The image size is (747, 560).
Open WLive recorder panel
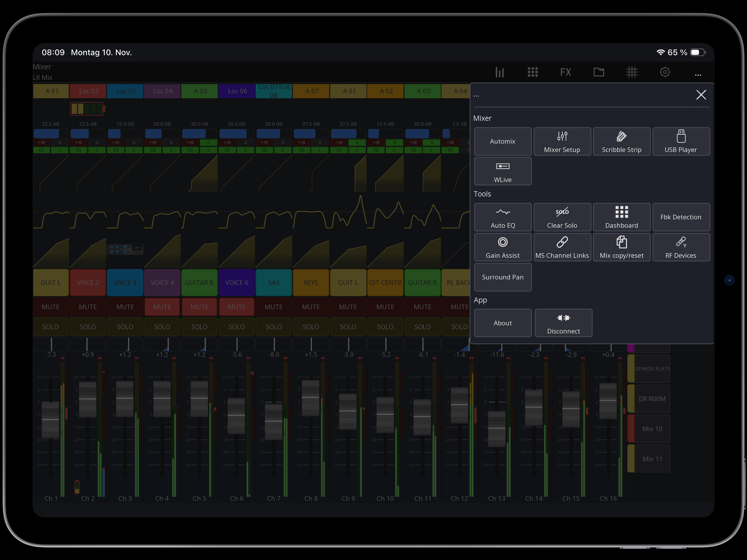502,171
